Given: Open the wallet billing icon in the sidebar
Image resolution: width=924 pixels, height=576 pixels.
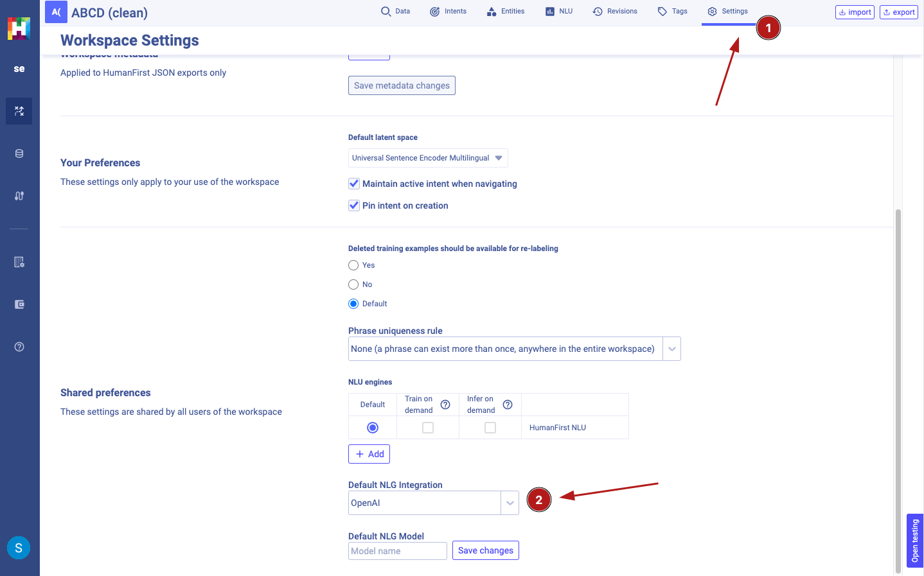Looking at the screenshot, I should point(19,304).
